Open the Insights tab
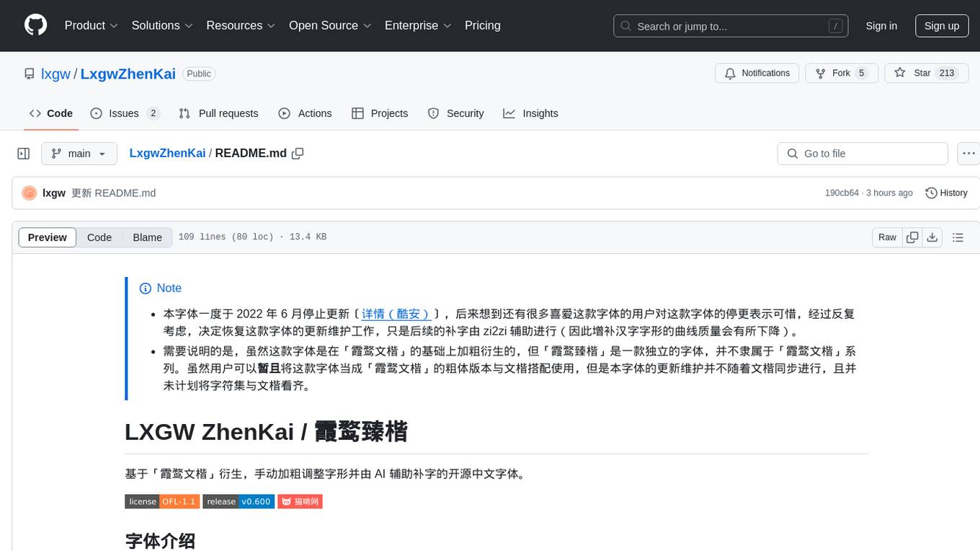The height and width of the screenshot is (551, 980). 530,113
